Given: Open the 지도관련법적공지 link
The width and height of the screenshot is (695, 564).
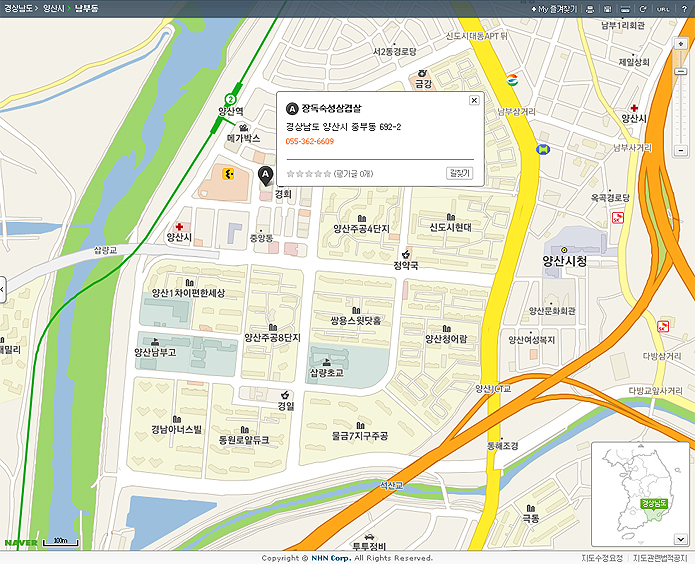Looking at the screenshot, I should click(660, 558).
